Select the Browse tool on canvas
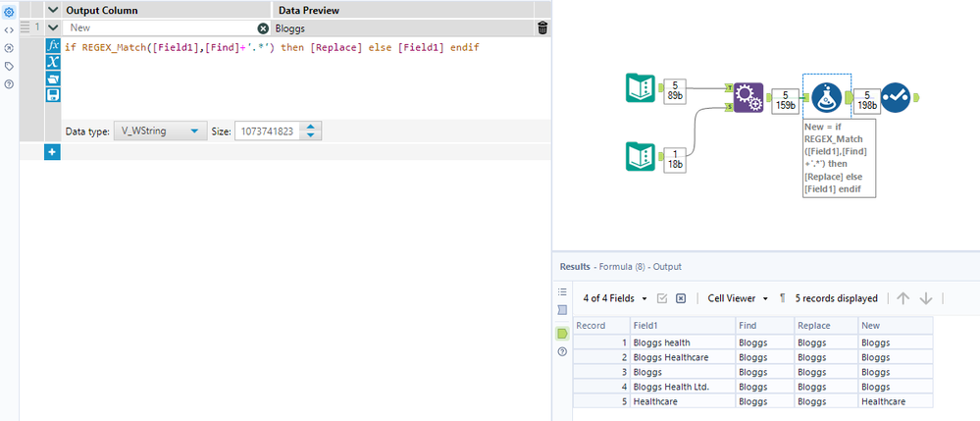 (x=896, y=97)
